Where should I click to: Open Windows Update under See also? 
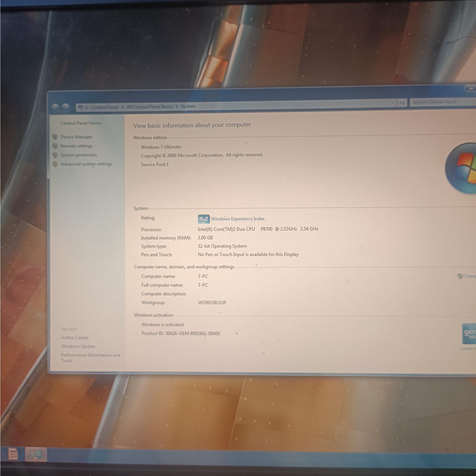coord(78,346)
